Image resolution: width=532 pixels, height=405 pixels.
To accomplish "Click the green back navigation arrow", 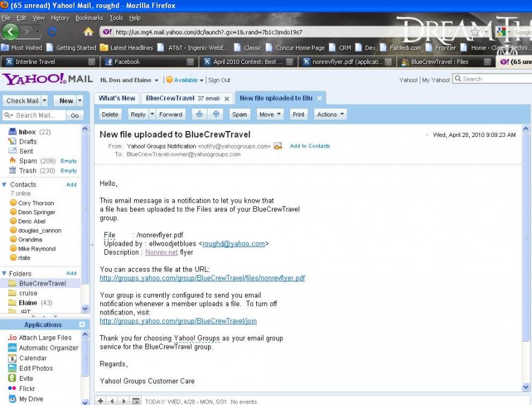I will (11, 32).
